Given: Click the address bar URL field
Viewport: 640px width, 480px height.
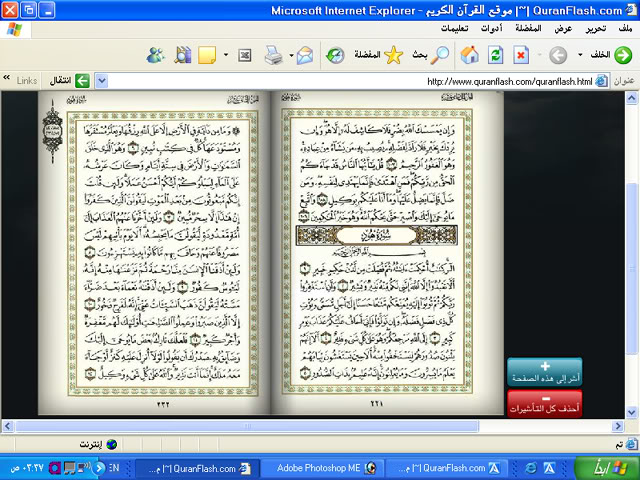Looking at the screenshot, I should (352, 81).
